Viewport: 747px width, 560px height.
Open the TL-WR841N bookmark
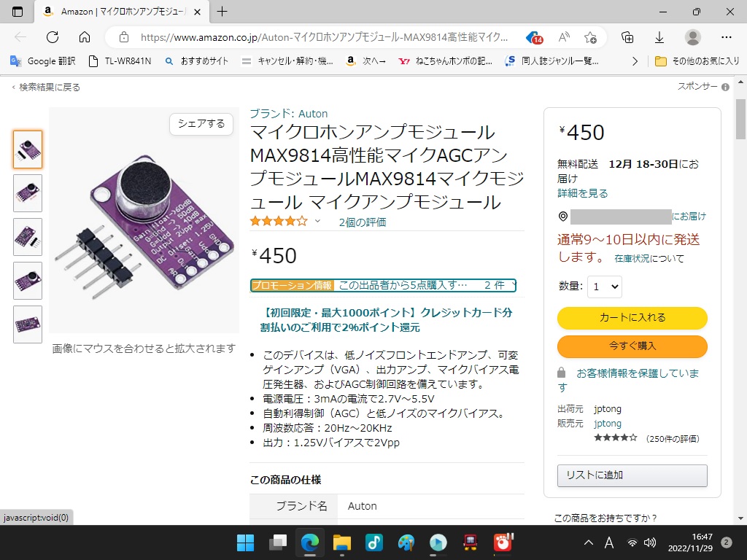120,61
